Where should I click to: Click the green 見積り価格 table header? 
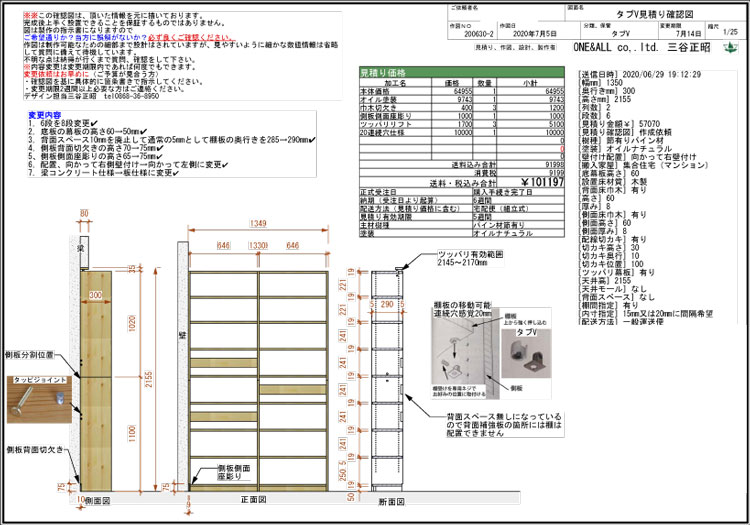[x=462, y=73]
